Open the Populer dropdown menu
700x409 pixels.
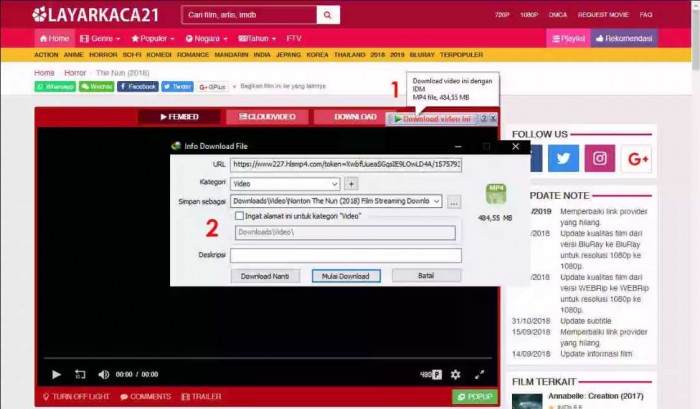point(153,38)
